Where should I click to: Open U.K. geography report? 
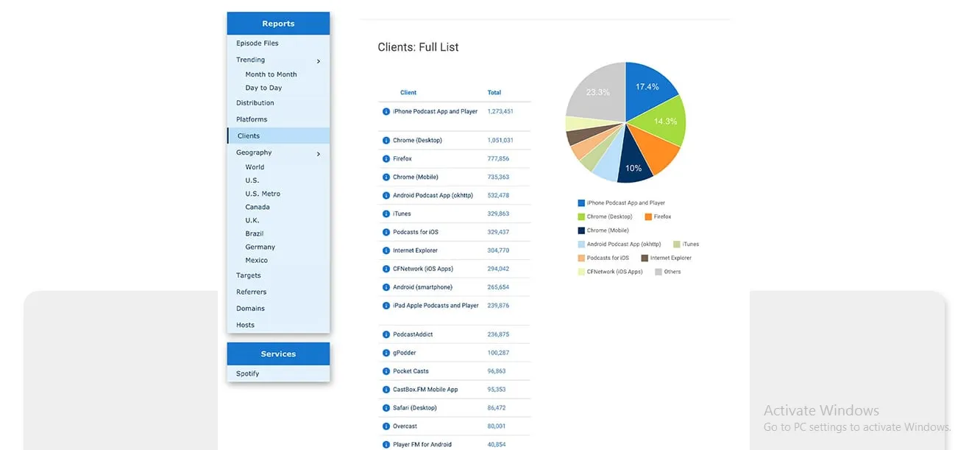pos(252,220)
